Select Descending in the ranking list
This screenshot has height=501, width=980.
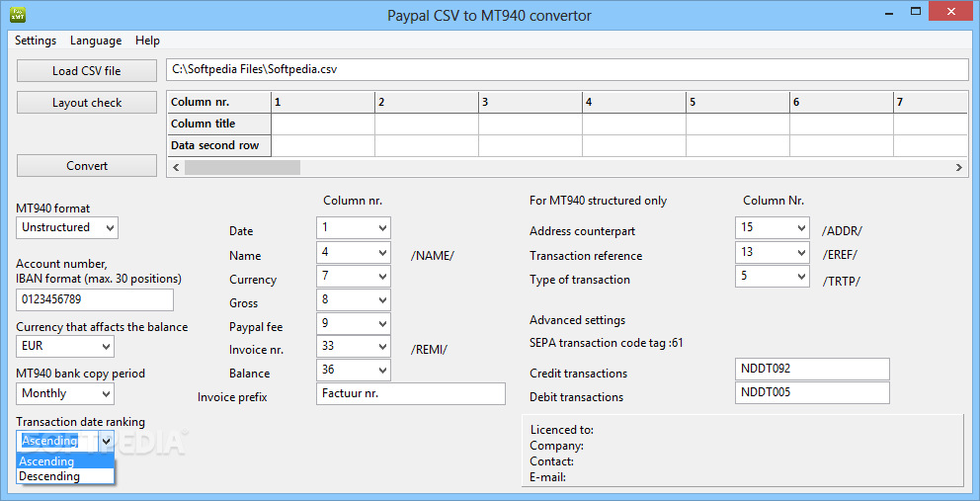65,476
